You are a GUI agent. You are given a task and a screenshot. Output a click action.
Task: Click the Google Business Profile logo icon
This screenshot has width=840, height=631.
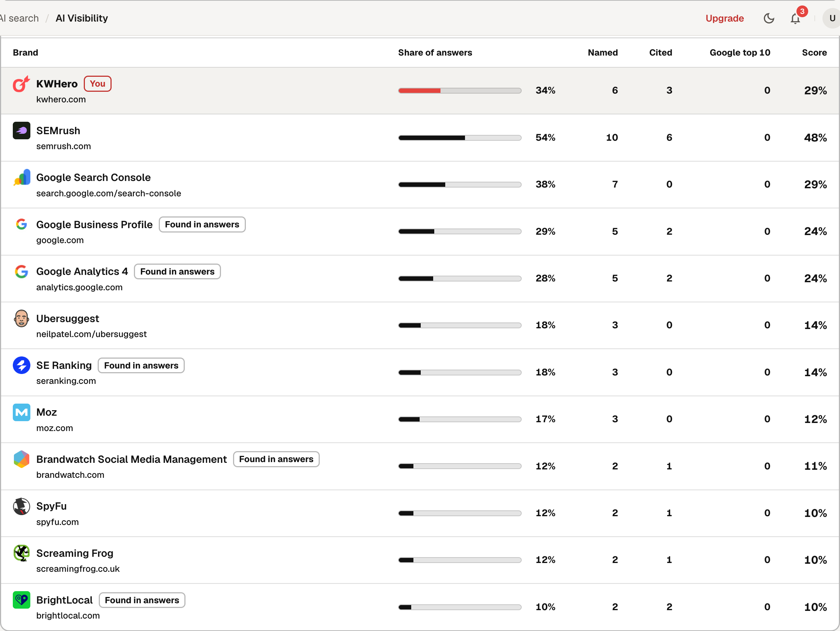[x=21, y=224]
